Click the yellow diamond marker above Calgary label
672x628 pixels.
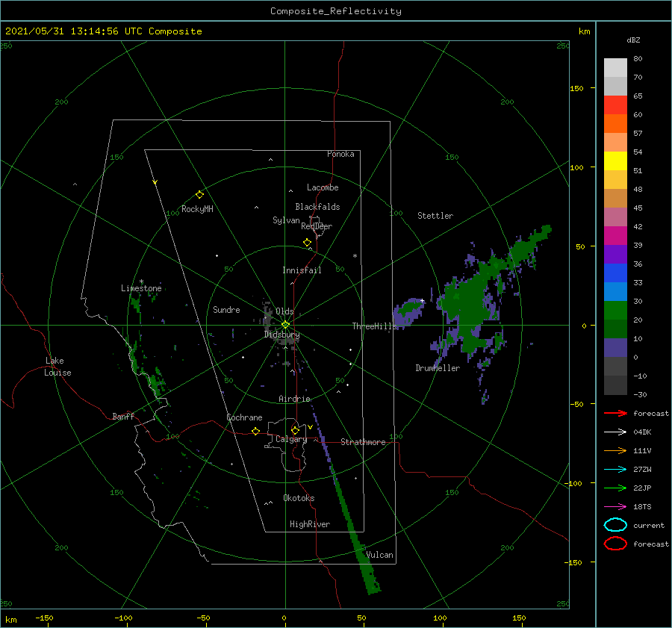point(295,430)
